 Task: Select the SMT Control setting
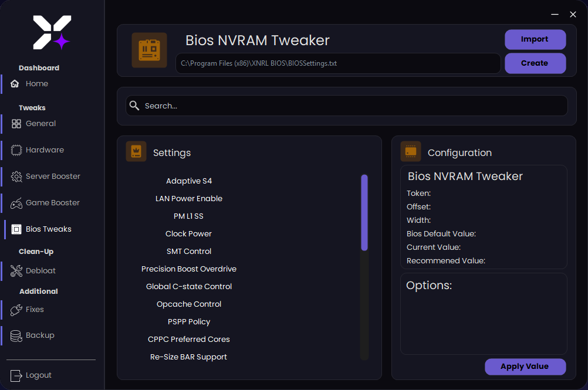click(x=188, y=251)
